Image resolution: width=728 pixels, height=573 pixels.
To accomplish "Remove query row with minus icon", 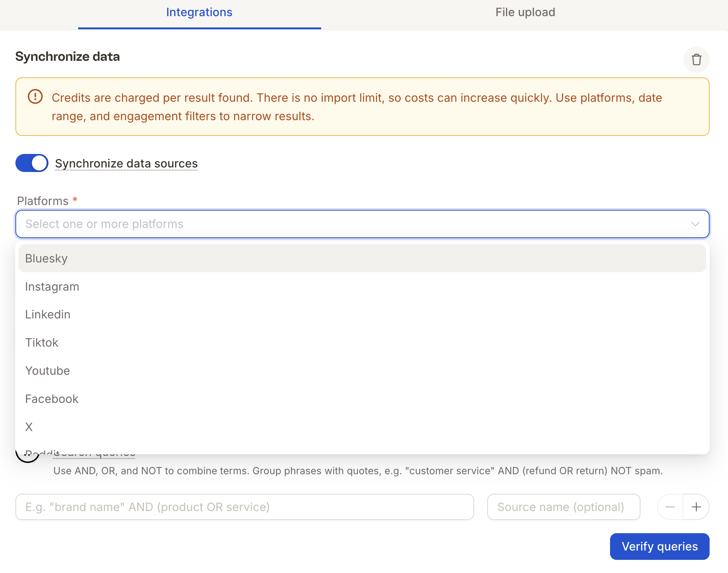I will (670, 507).
